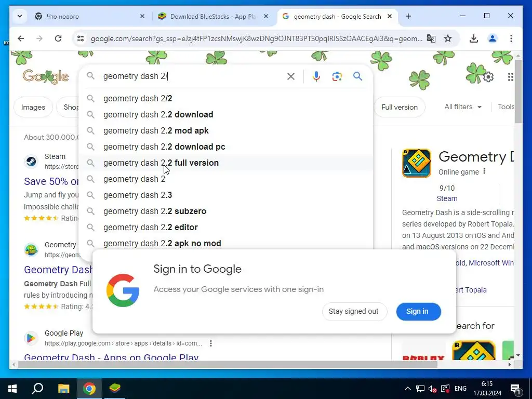Open the Geometry Dash Apps on Google Play link

click(x=111, y=357)
